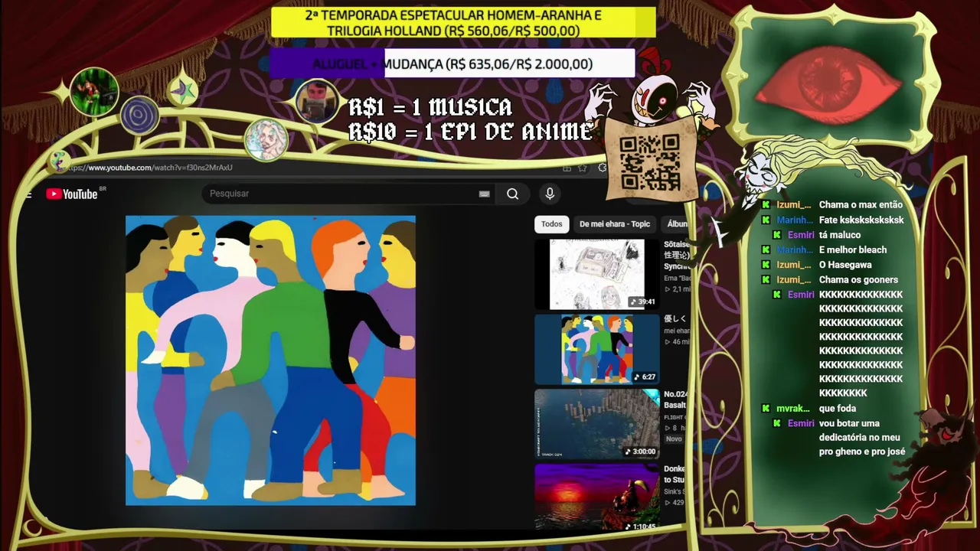Click the address bar icon beside the bookmark star
The width and height of the screenshot is (980, 551).
(567, 168)
